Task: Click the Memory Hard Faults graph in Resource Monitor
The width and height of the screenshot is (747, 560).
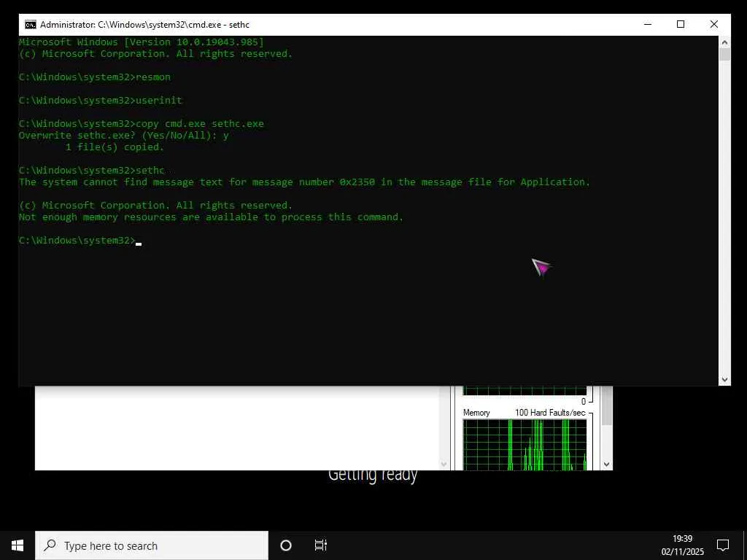Action: (525, 445)
